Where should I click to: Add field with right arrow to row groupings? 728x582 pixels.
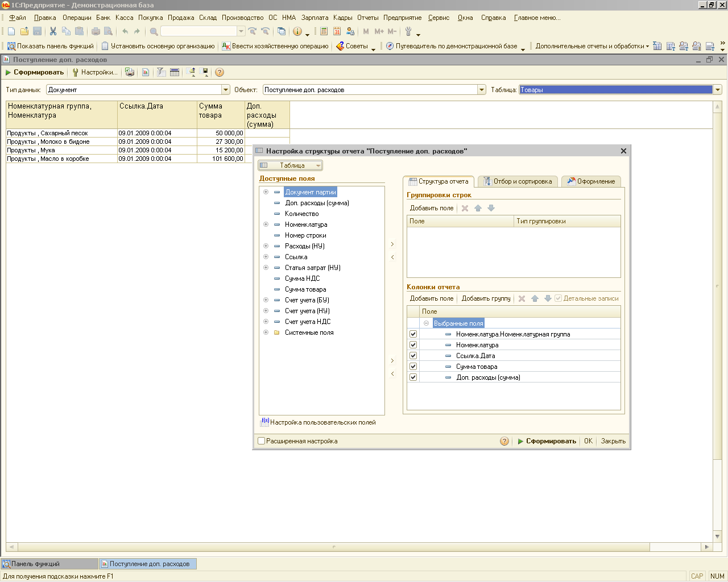click(392, 244)
